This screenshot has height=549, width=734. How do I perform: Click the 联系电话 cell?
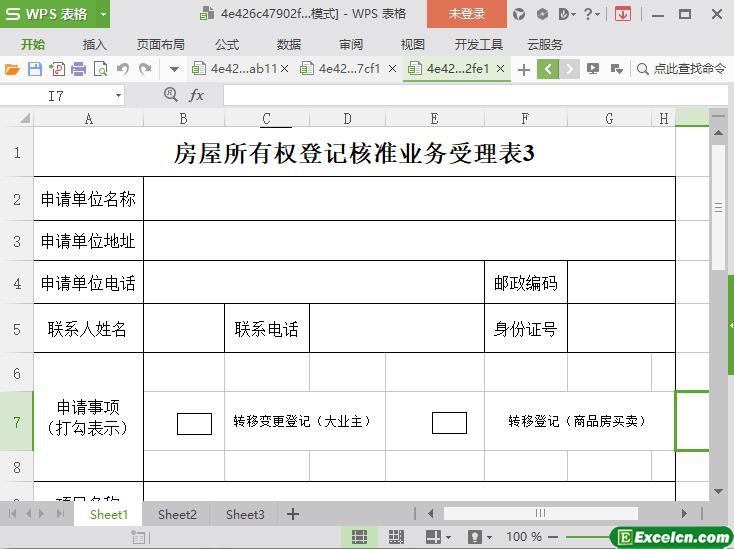click(267, 329)
